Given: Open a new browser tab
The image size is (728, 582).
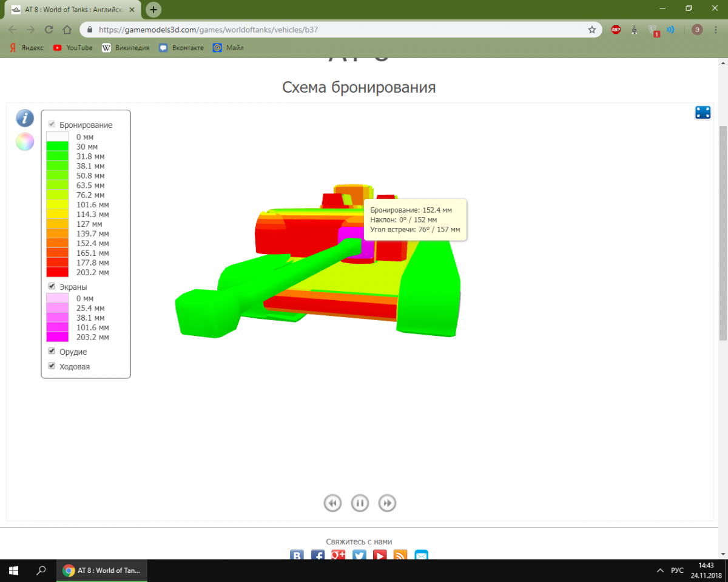Looking at the screenshot, I should click(154, 10).
